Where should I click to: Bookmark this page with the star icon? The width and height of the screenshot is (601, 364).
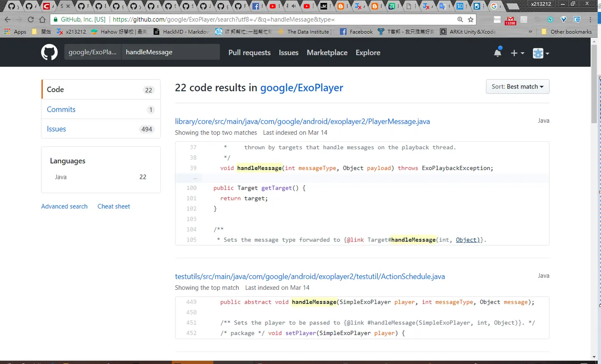tap(471, 20)
